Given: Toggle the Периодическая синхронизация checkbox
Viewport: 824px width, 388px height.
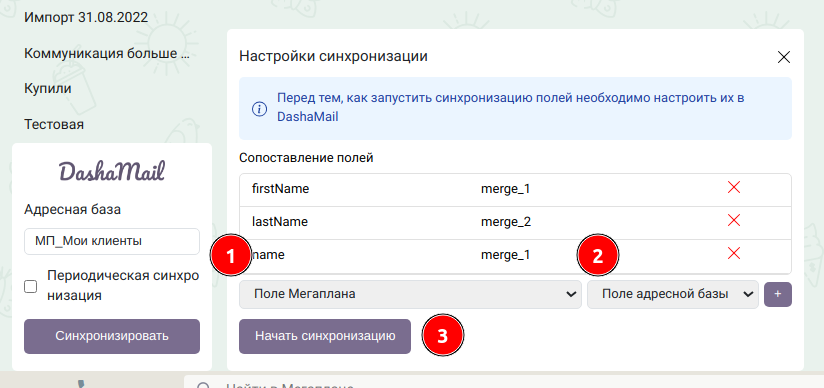Looking at the screenshot, I should point(31,287).
